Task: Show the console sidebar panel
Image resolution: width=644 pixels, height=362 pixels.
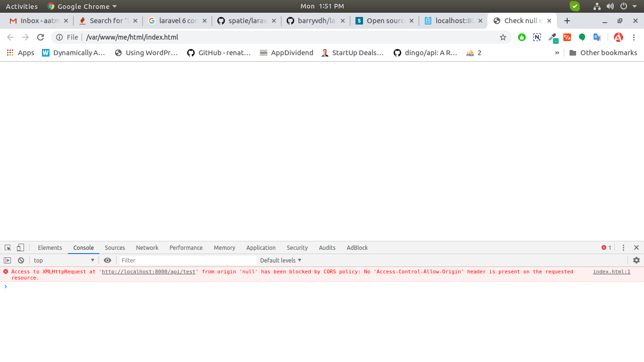Action: [8, 260]
